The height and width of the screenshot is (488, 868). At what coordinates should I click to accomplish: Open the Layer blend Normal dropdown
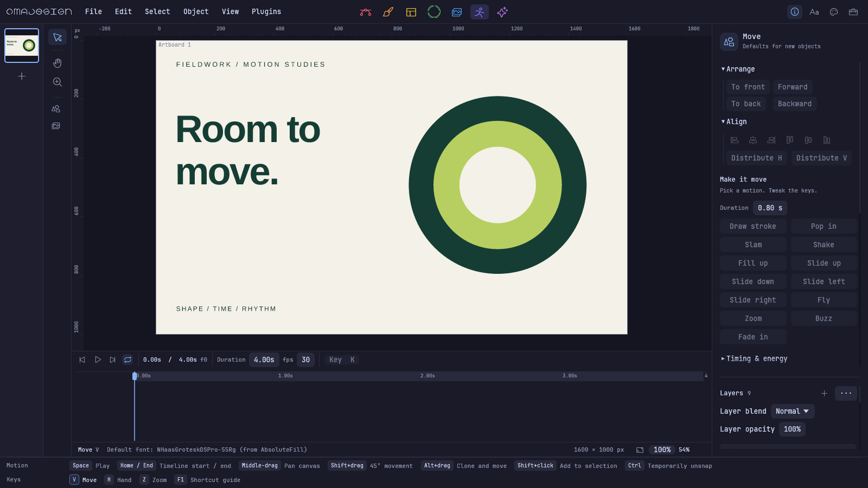(x=793, y=411)
